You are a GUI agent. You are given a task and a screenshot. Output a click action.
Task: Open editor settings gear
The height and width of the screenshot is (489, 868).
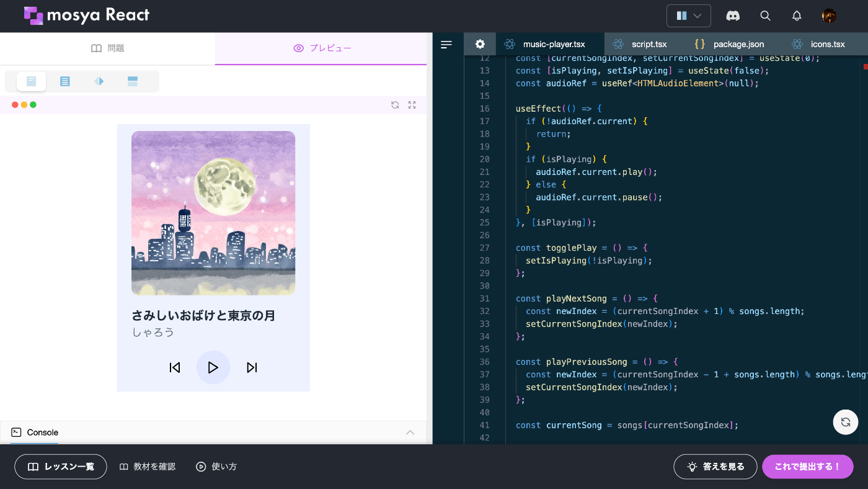pos(480,45)
